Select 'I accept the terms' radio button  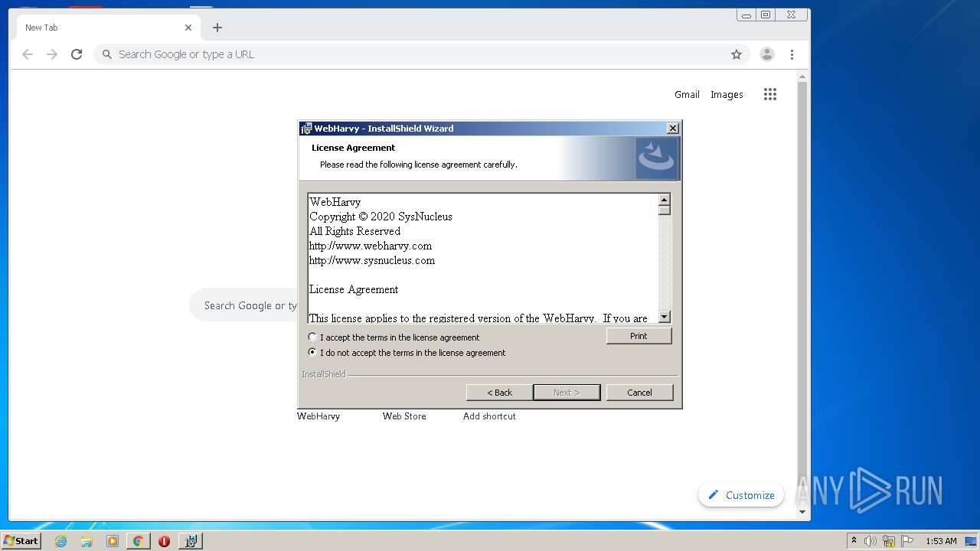312,337
